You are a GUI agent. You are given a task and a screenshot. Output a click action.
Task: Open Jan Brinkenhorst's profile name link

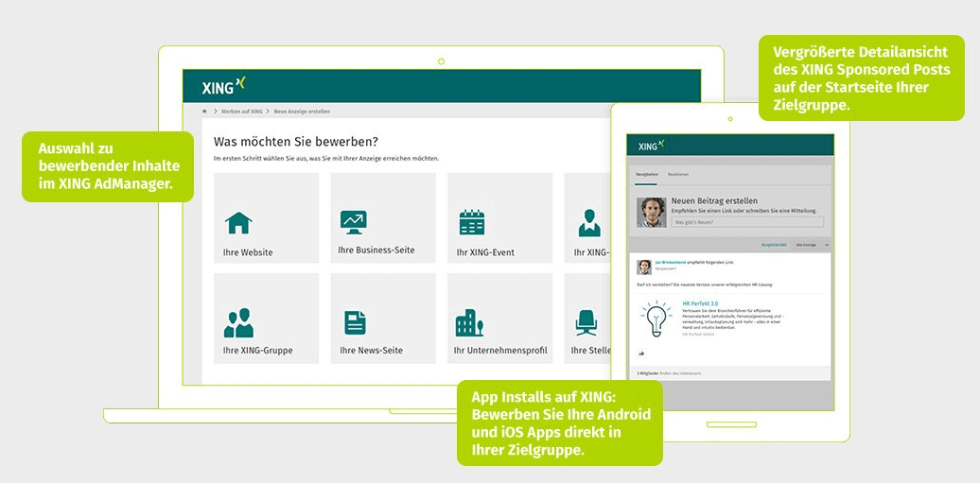tap(670, 263)
